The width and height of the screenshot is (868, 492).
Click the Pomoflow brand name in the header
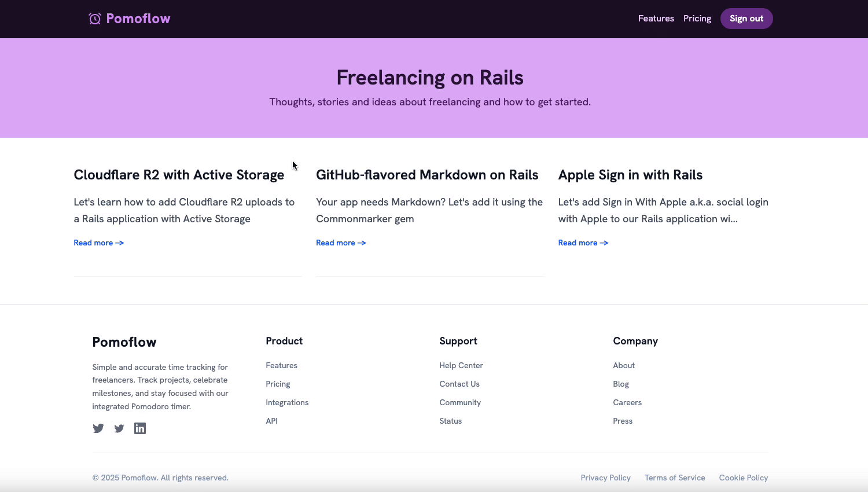[x=138, y=19]
